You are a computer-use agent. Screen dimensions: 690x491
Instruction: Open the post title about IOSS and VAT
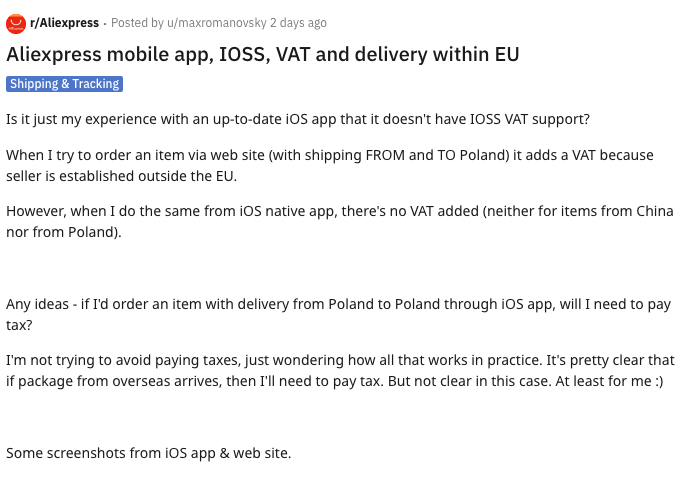click(263, 55)
